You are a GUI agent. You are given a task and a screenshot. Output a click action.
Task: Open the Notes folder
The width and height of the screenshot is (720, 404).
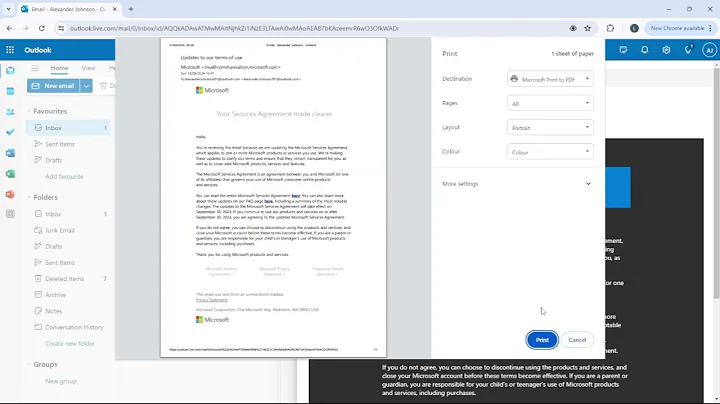[68, 311]
